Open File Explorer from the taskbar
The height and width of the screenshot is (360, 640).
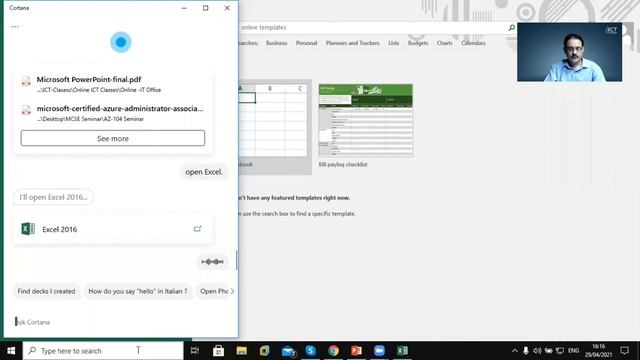pyautogui.click(x=242, y=351)
